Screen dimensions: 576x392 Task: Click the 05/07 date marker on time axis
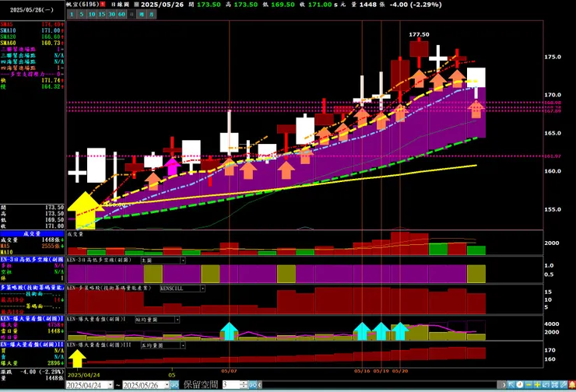[x=229, y=371]
